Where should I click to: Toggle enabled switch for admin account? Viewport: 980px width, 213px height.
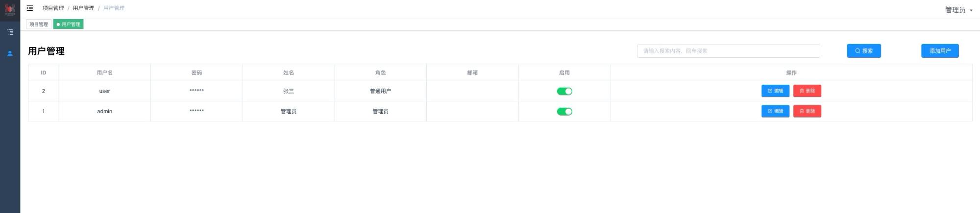pos(564,112)
